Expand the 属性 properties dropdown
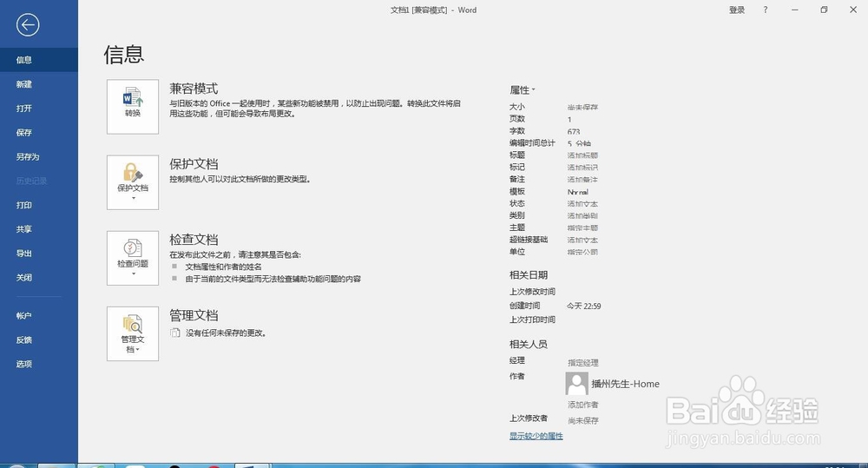This screenshot has width=868, height=468. coord(523,89)
